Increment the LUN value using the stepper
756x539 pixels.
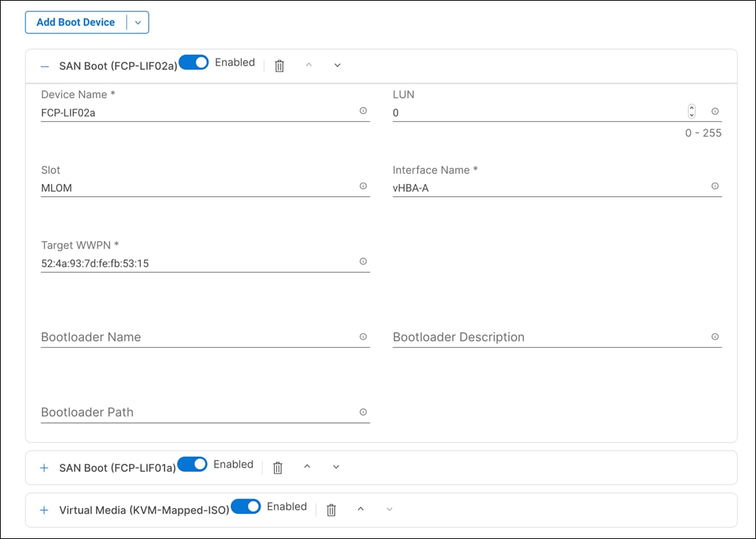coord(691,107)
